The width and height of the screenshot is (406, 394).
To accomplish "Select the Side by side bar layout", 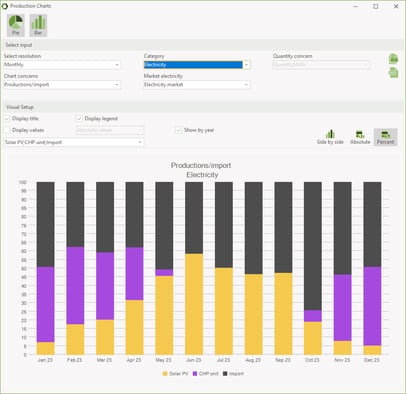I will (330, 137).
